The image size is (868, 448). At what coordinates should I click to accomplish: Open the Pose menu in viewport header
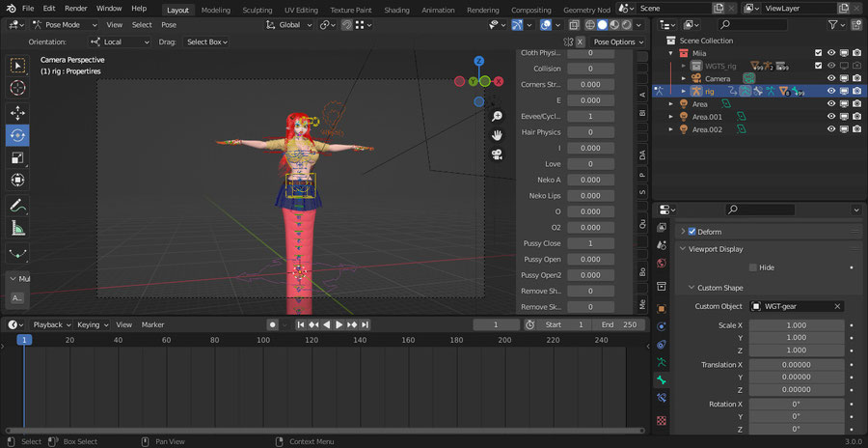click(169, 25)
